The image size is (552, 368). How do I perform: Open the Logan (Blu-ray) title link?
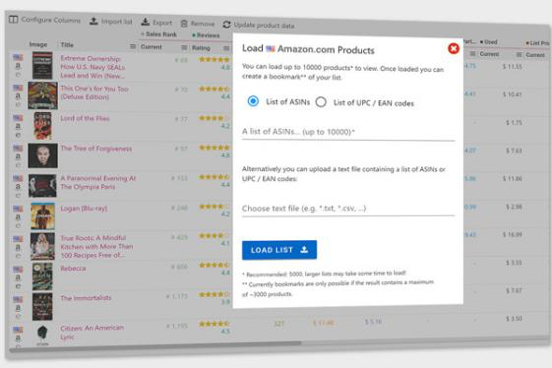pos(84,208)
